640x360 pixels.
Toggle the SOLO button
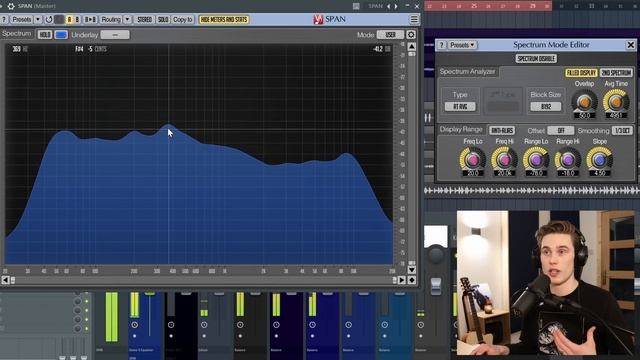(x=163, y=20)
